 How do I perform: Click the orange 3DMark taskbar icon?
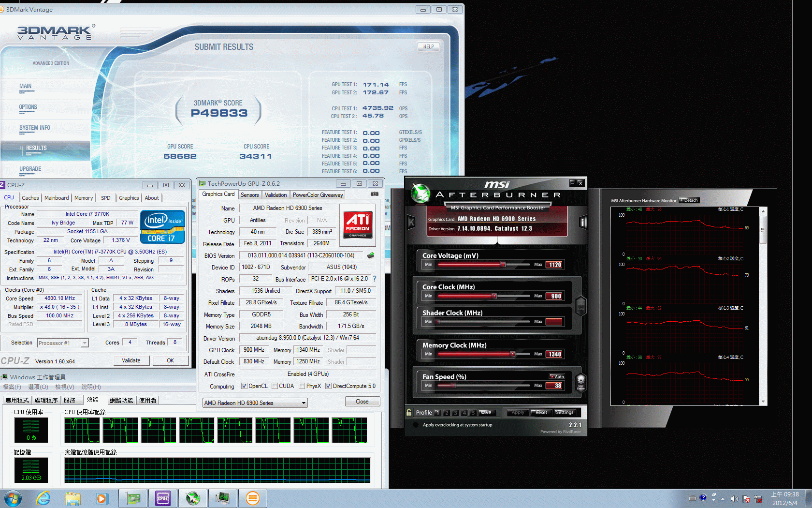[253, 498]
